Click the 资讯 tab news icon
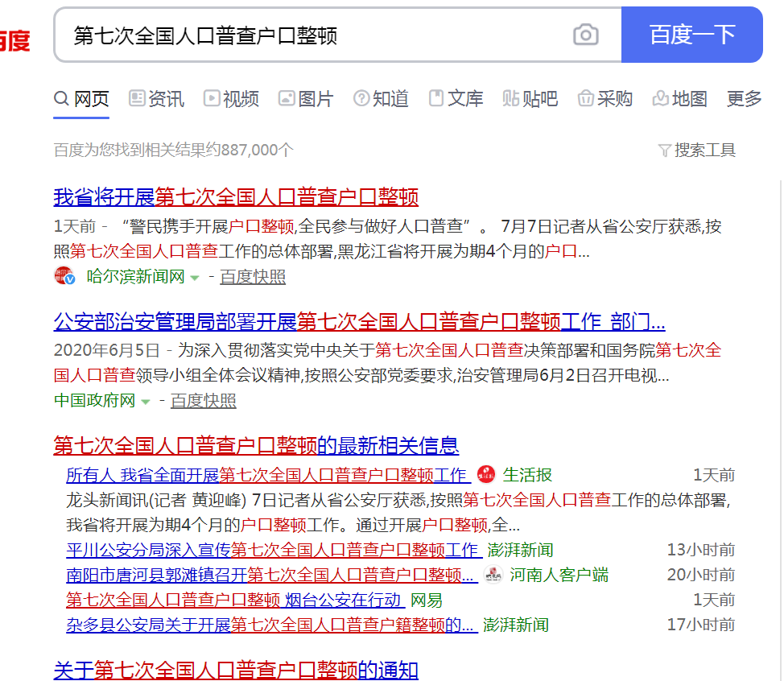This screenshot has width=784, height=681. 137,97
